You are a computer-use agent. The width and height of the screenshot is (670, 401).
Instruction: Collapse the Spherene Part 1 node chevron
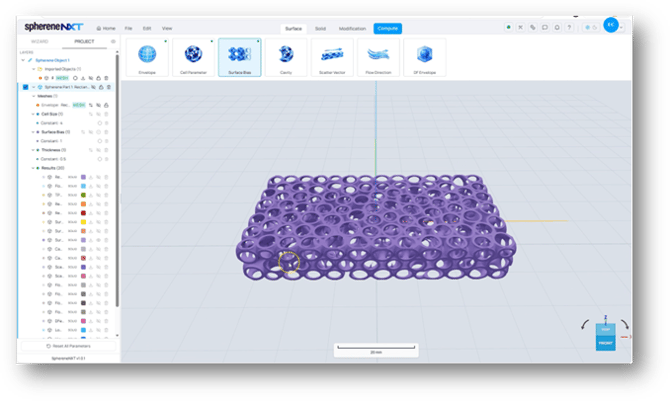(x=33, y=87)
